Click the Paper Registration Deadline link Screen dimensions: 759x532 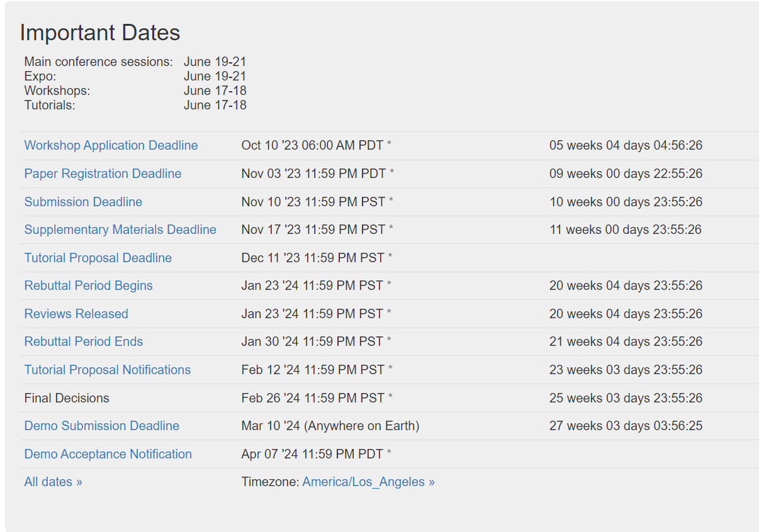103,174
